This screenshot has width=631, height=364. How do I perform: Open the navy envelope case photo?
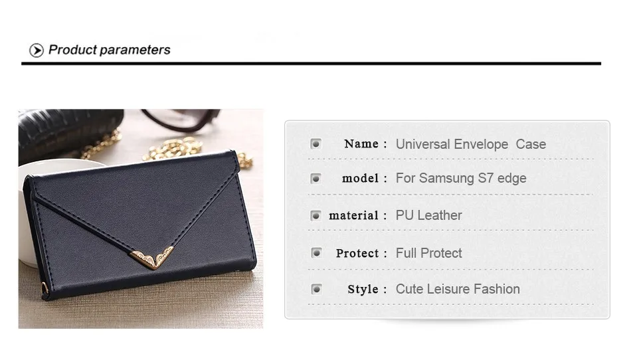point(141,219)
